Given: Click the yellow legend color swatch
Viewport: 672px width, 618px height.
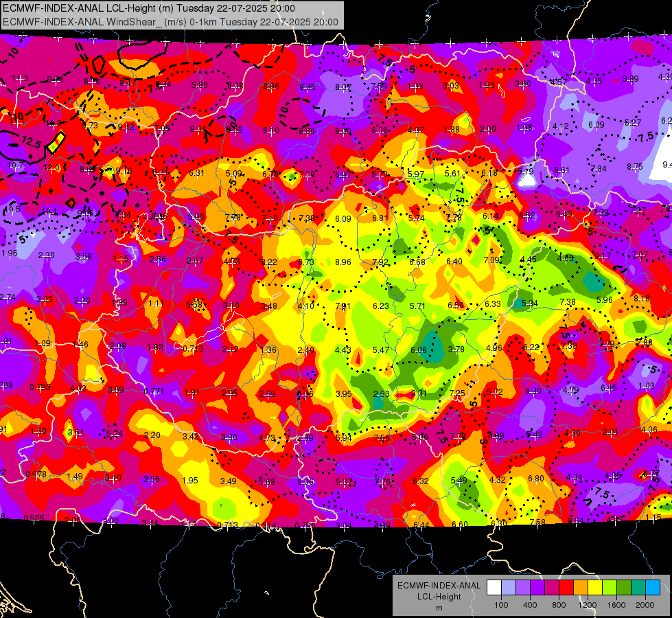Looking at the screenshot, I should tap(595, 588).
